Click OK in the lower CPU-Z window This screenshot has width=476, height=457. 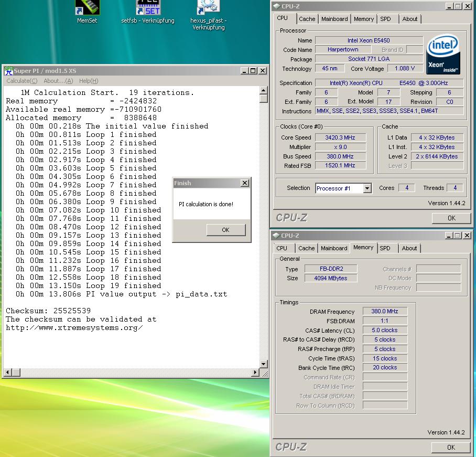pyautogui.click(x=451, y=448)
